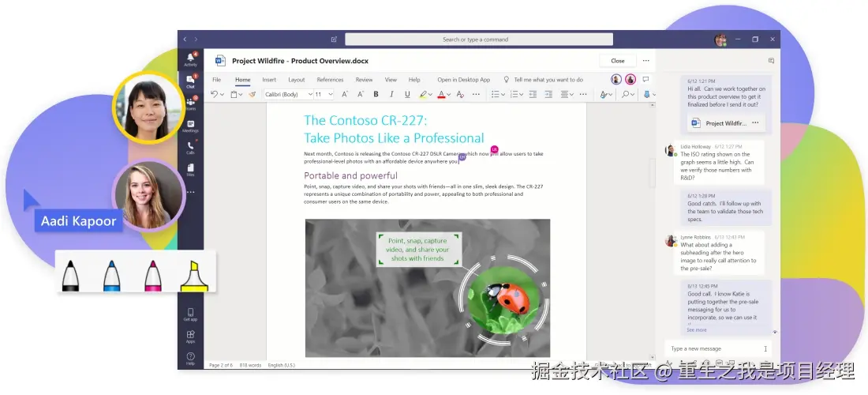Open more font options ellipsis
The width and height of the screenshot is (868, 395).
click(x=476, y=94)
